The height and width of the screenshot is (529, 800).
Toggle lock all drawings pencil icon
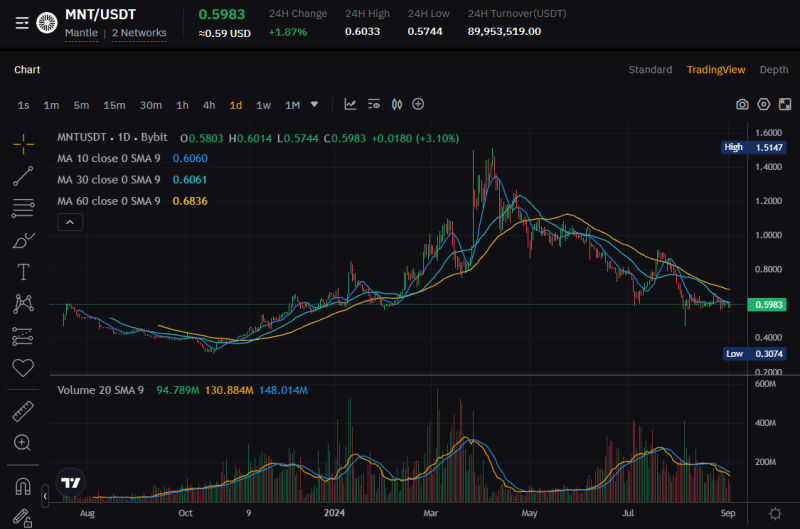coord(22,518)
